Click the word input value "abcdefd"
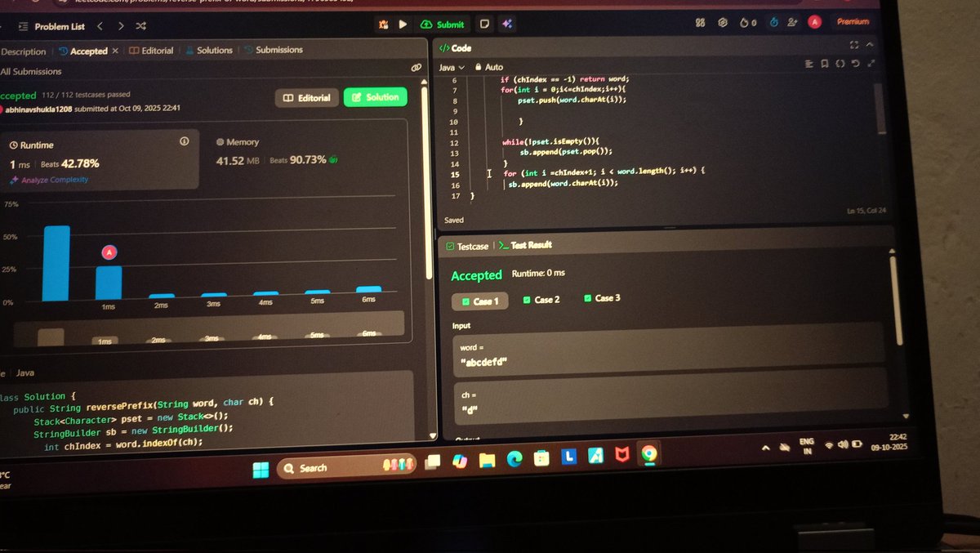Viewport: 980px width, 553px height. coord(484,362)
